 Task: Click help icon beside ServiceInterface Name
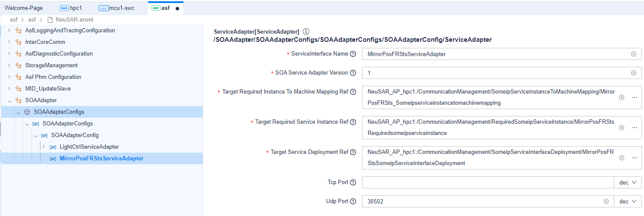tap(353, 54)
